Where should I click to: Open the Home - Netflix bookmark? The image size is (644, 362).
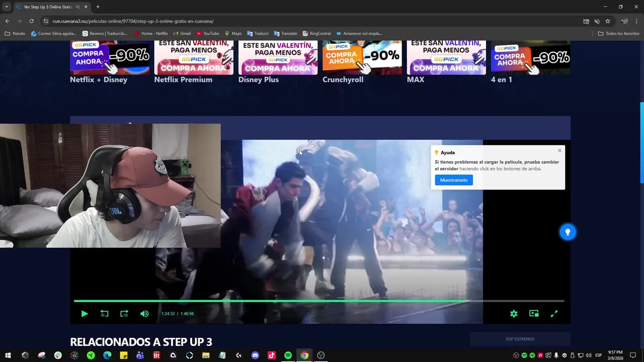pos(151,34)
